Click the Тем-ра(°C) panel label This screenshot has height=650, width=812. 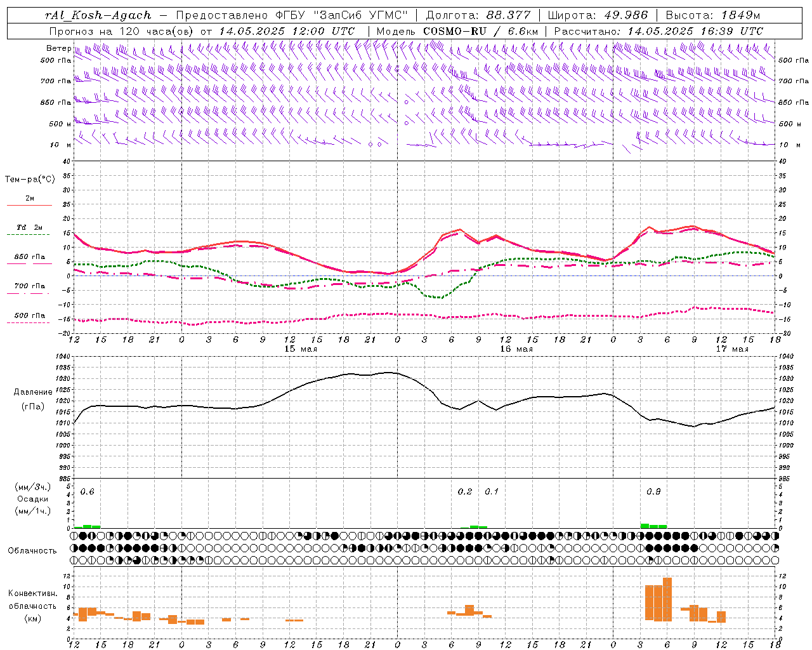tap(30, 180)
